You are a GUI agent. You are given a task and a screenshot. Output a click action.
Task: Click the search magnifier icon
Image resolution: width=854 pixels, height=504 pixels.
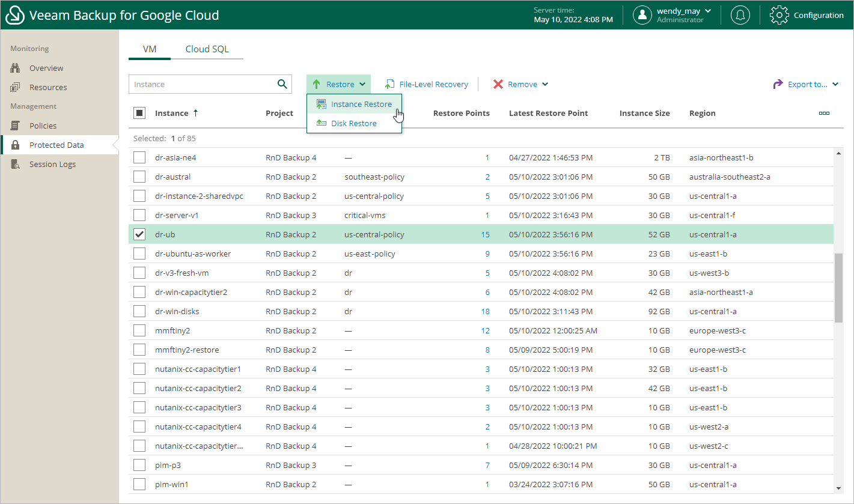tap(282, 84)
